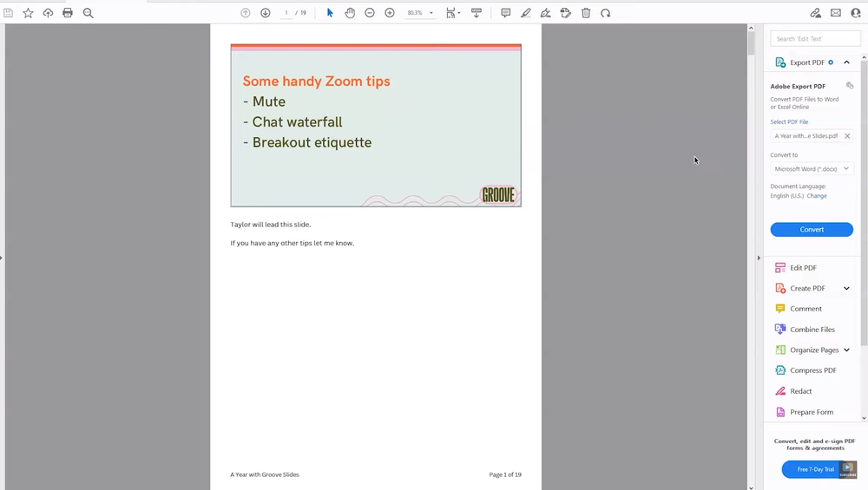Open the sign document tool

pos(546,13)
